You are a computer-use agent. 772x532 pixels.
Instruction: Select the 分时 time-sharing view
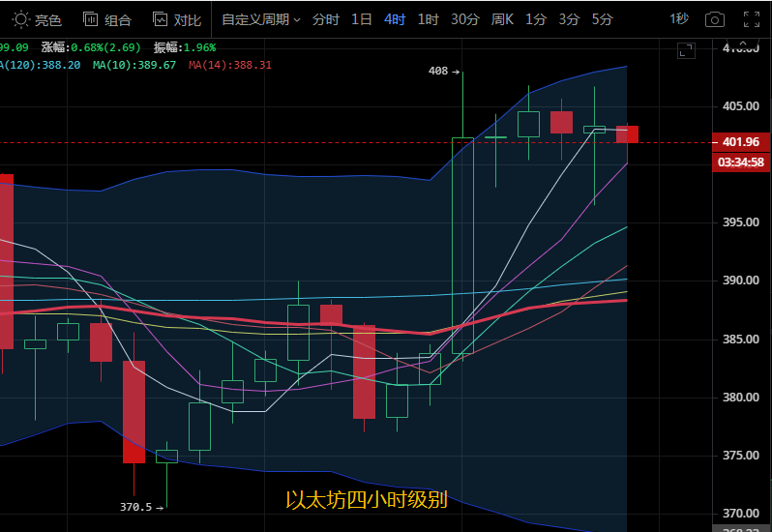pyautogui.click(x=326, y=19)
